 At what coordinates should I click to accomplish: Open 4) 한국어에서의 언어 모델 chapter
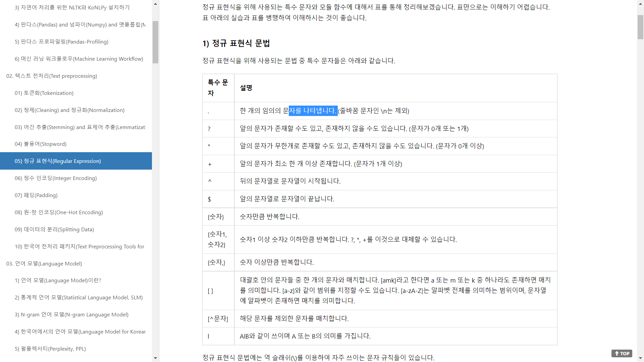(x=80, y=331)
